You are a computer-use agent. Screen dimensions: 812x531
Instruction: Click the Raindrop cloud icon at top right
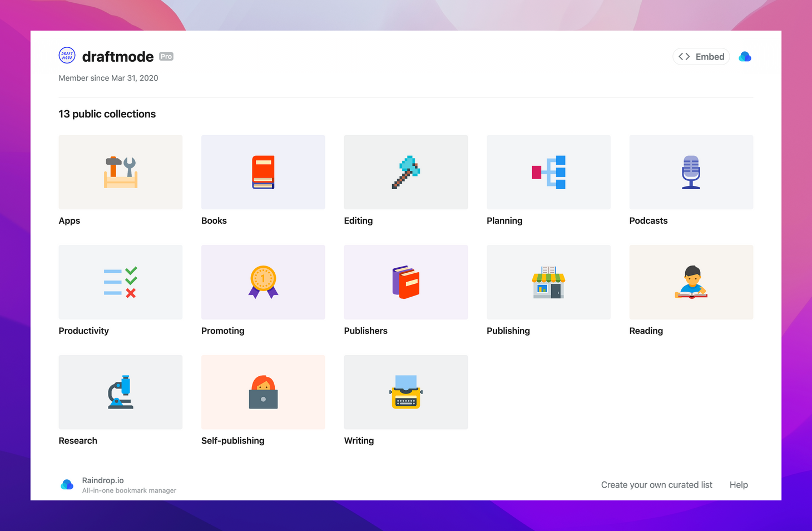point(745,57)
